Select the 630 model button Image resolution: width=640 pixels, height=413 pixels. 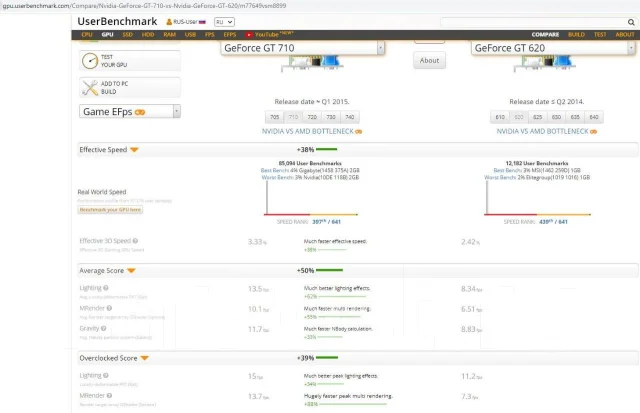tap(556, 117)
